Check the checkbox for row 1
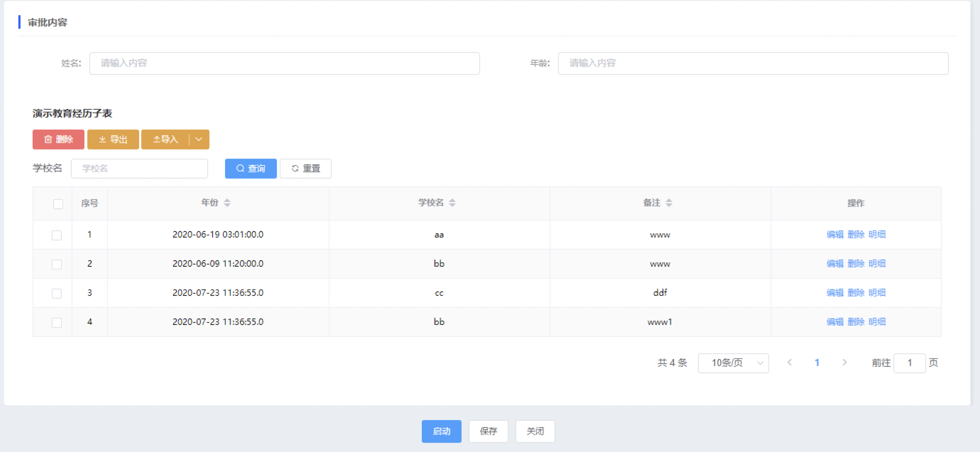The width and height of the screenshot is (980, 452). point(57,235)
